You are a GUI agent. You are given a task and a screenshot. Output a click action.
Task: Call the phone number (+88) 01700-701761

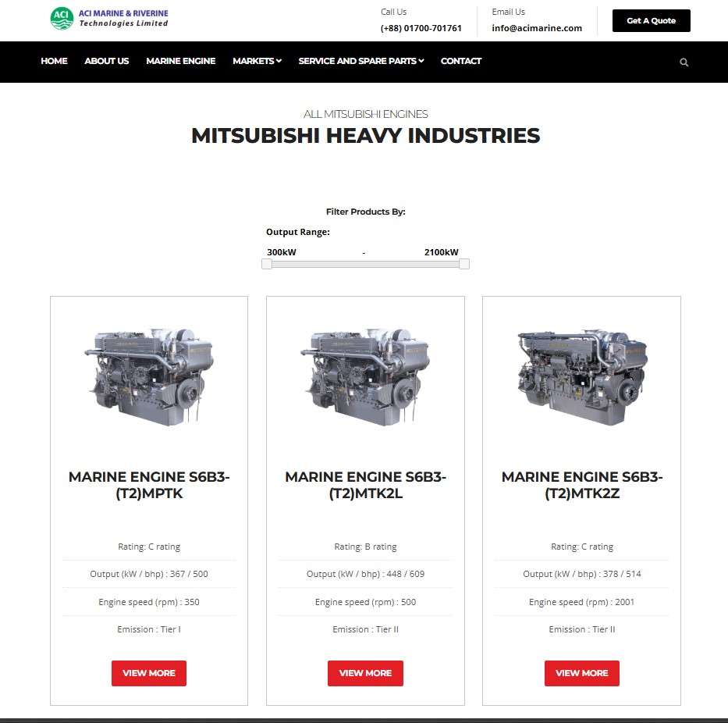421,28
